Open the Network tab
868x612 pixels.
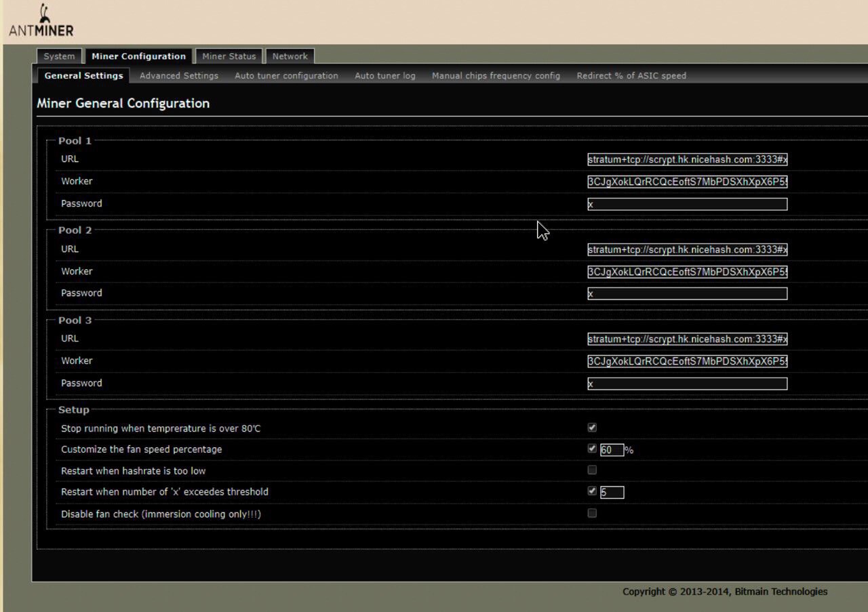[290, 56]
